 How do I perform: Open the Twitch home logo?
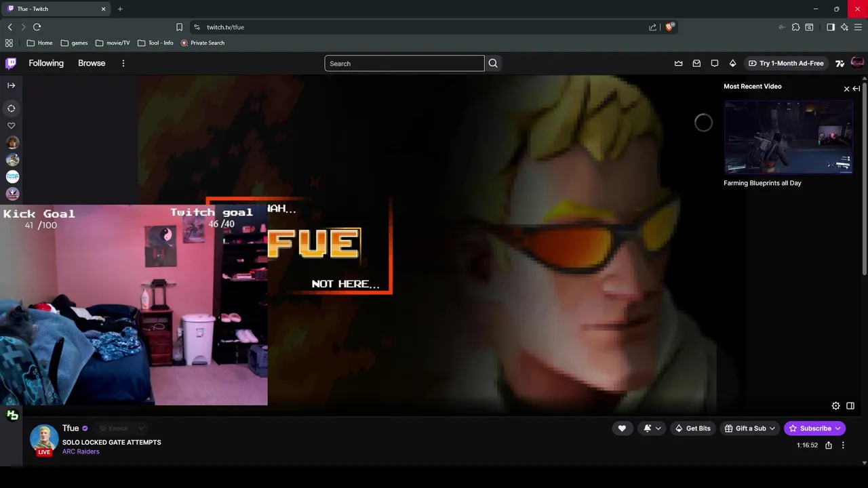pos(11,63)
